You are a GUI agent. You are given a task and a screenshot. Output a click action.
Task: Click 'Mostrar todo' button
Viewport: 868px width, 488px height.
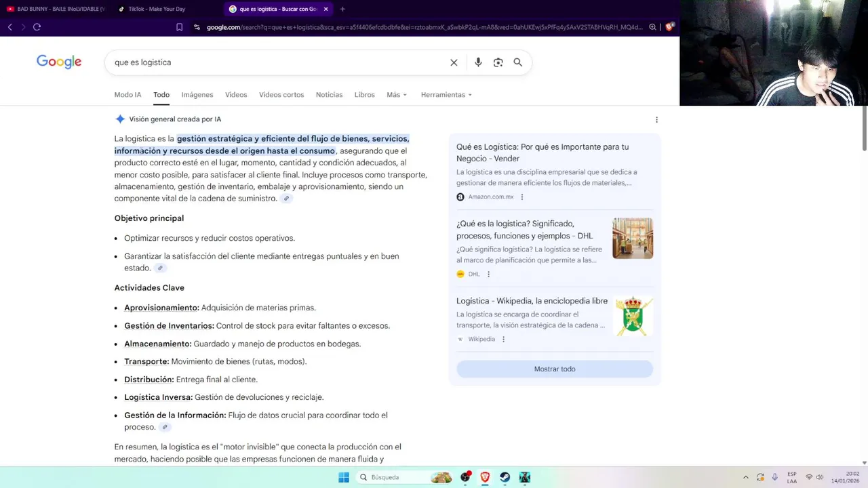coord(555,369)
